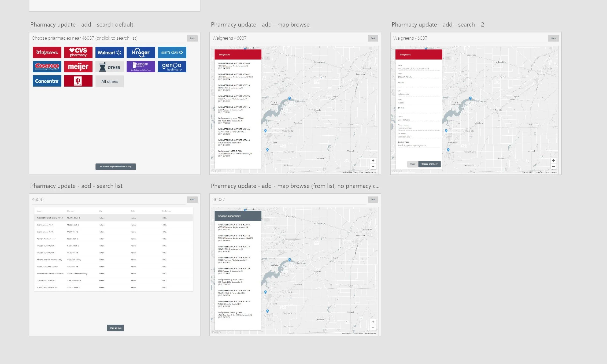Click the OTHER mortar-and-pestle tile
This screenshot has width=607, height=364.
109,67
